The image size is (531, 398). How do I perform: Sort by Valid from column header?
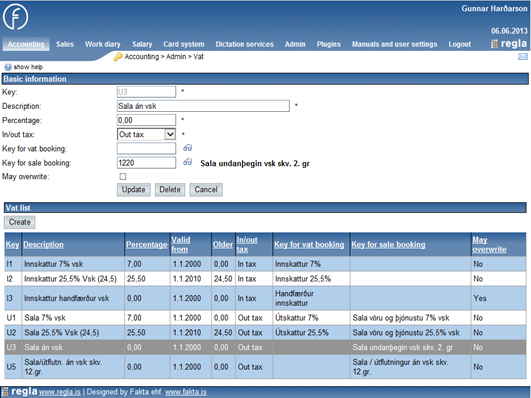coord(181,245)
